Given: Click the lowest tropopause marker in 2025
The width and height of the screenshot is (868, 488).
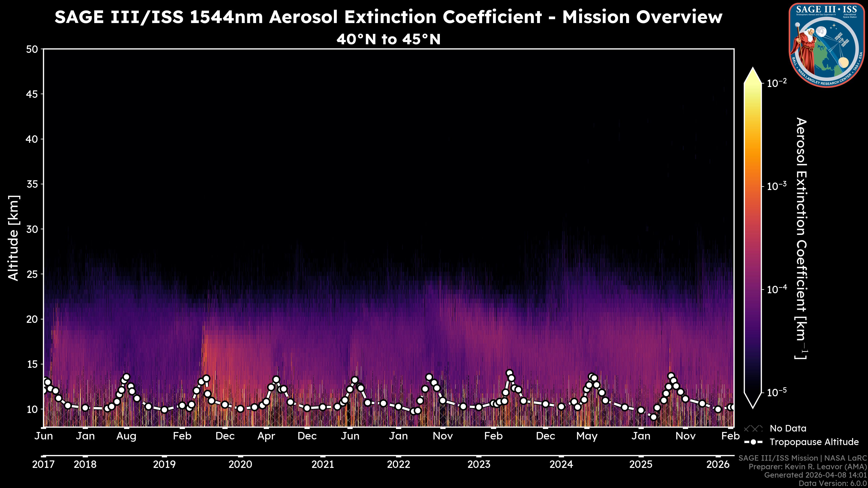Looking at the screenshot, I should [653, 417].
